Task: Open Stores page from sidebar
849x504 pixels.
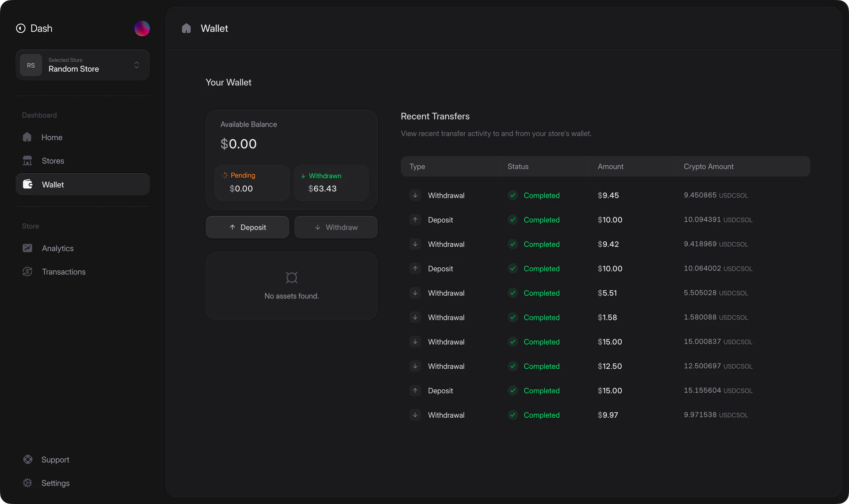Action: (83, 160)
